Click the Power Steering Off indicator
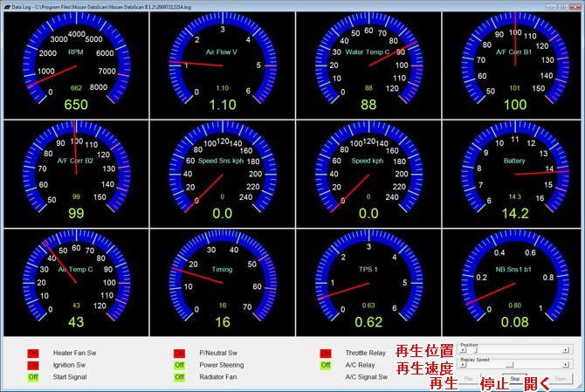The height and width of the screenshot is (392, 585). (x=180, y=365)
